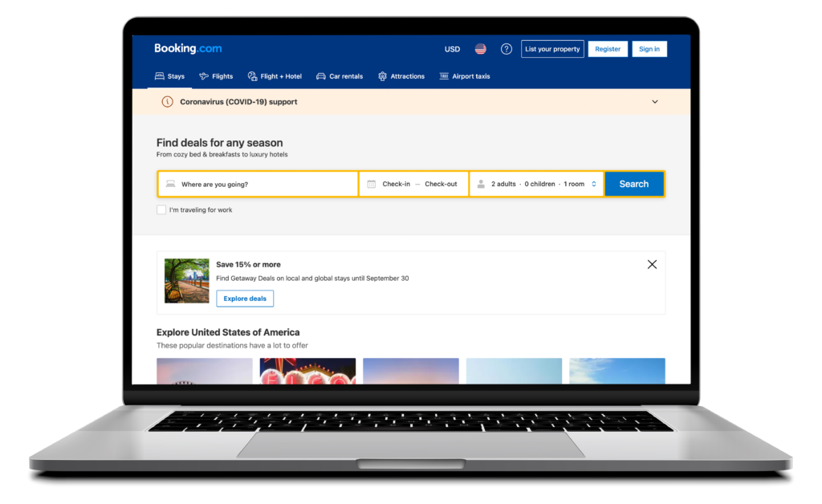The image size is (822, 504).
Task: Close the Save 15% or more banner
Action: point(652,265)
